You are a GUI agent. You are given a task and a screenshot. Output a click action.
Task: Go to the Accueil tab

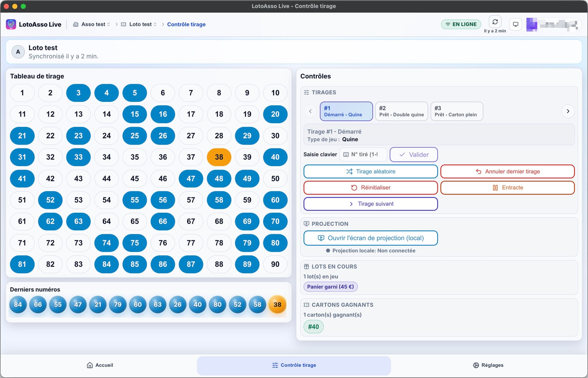[x=100, y=365]
